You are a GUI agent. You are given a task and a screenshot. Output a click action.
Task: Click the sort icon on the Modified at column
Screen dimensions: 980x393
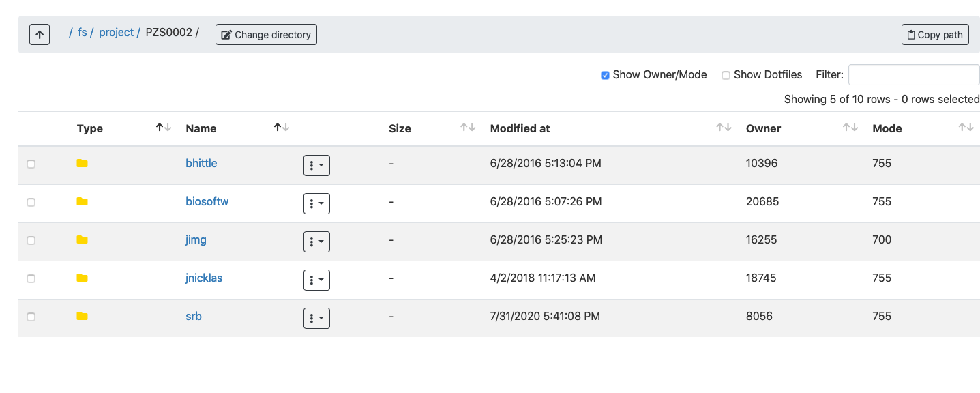(x=723, y=127)
